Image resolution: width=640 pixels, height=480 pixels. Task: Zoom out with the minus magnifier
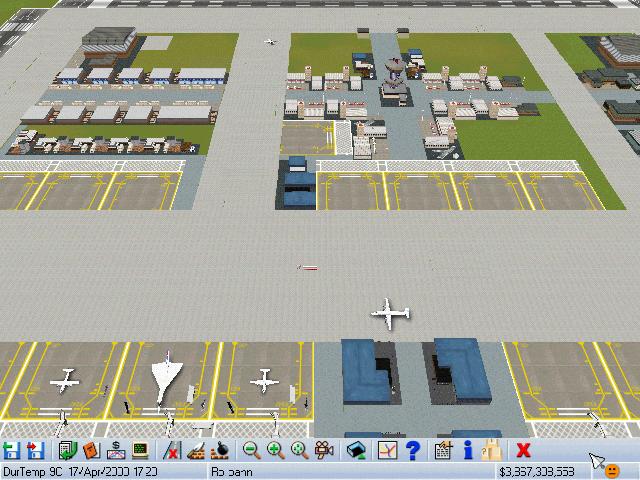pos(251,451)
